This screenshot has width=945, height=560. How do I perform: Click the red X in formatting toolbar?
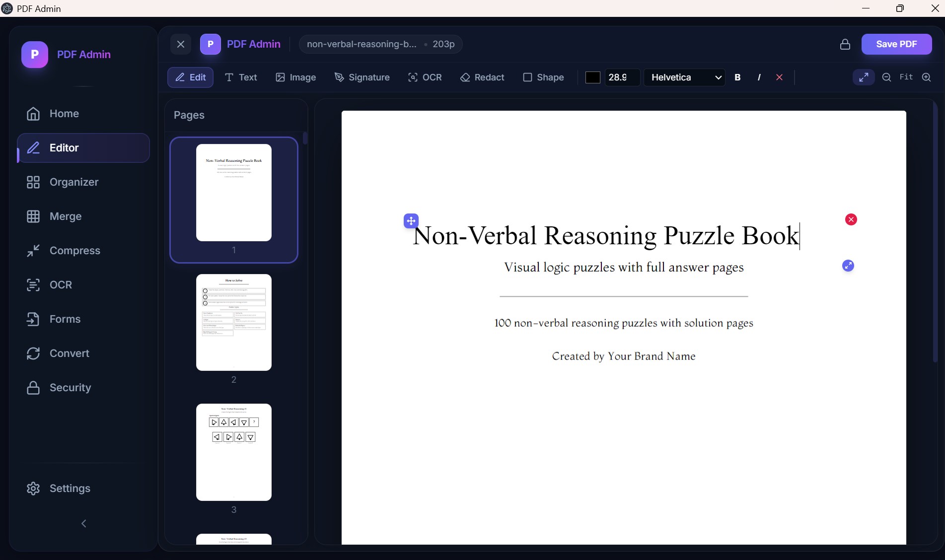click(779, 77)
